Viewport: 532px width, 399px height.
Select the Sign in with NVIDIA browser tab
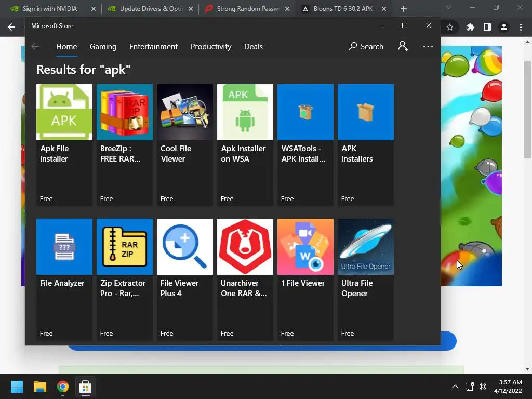tap(49, 9)
